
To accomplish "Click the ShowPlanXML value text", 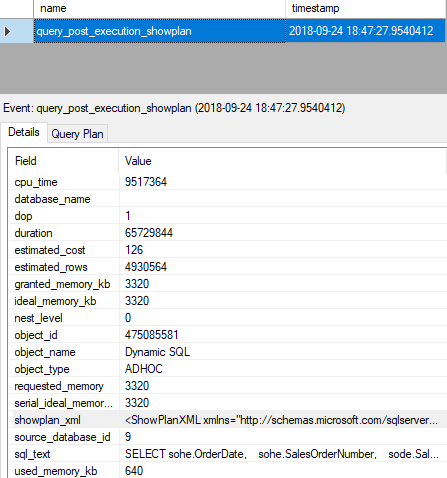I will (x=281, y=420).
